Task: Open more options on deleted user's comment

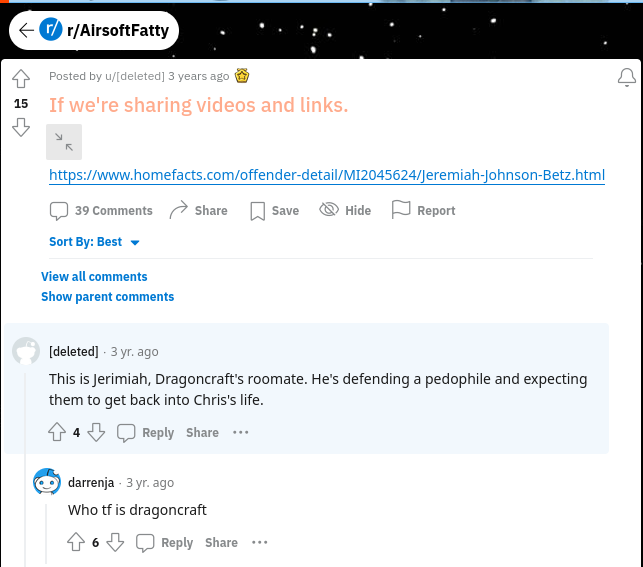Action: [241, 433]
